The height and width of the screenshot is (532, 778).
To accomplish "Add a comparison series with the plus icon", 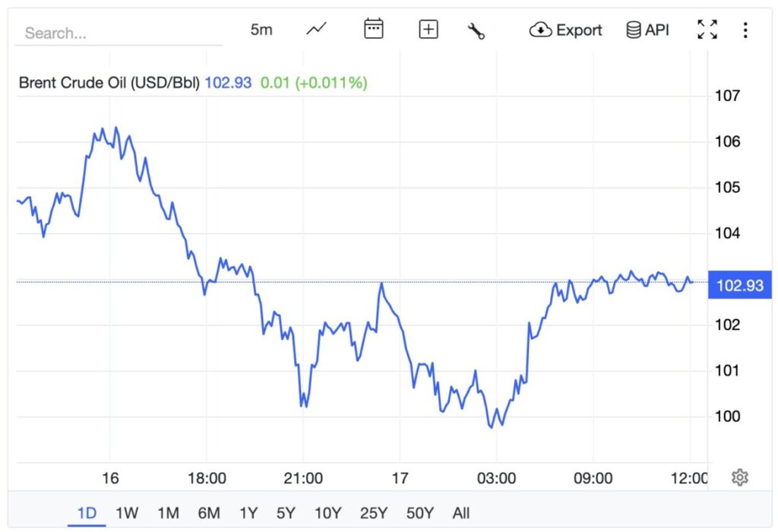I will (428, 29).
